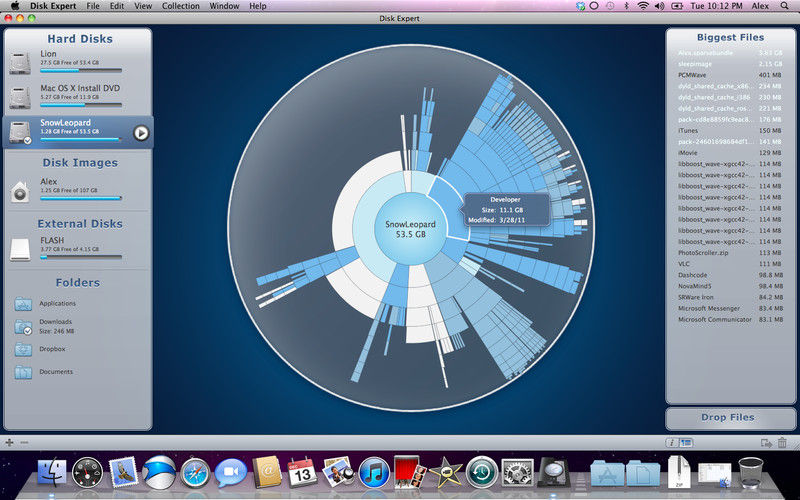Click the battery status icon
This screenshot has height=500, width=800.
click(677, 6)
